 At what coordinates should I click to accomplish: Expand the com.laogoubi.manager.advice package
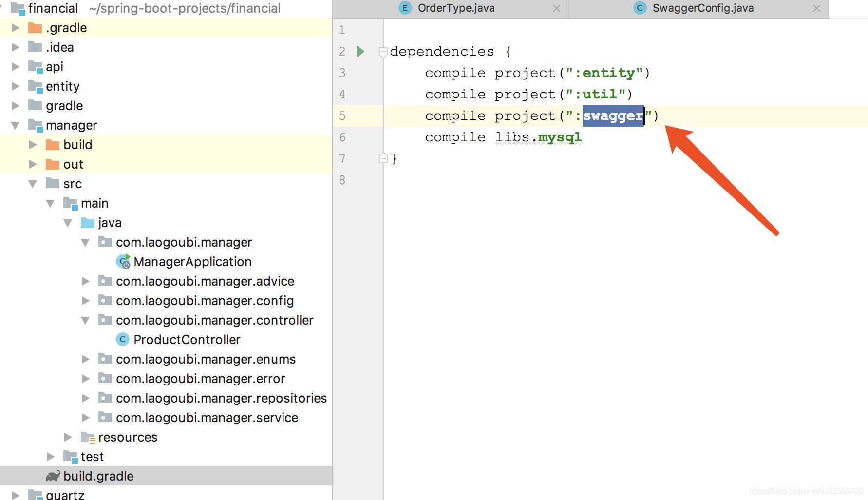[x=85, y=281]
